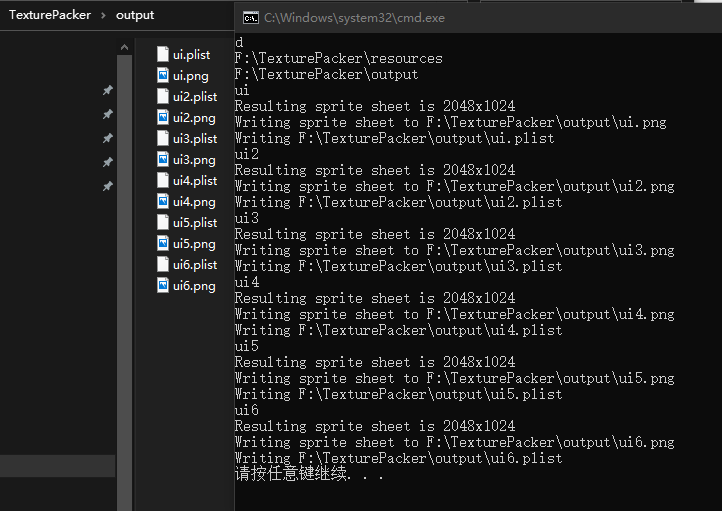722x511 pixels.
Task: Select the ui2.plist file name
Action: pos(195,97)
